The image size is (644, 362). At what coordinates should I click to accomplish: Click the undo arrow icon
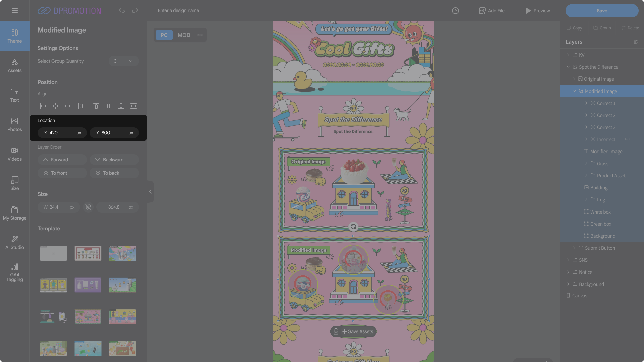pos(122,11)
